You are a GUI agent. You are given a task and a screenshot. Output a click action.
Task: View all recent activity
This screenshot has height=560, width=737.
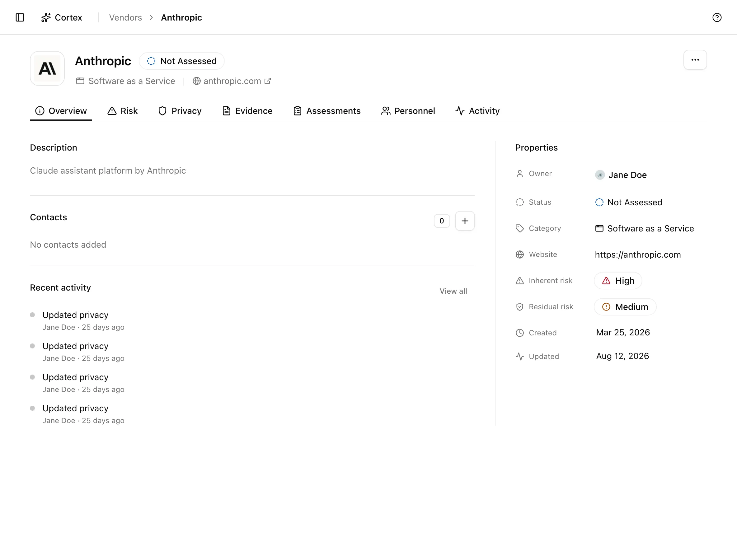[453, 291]
